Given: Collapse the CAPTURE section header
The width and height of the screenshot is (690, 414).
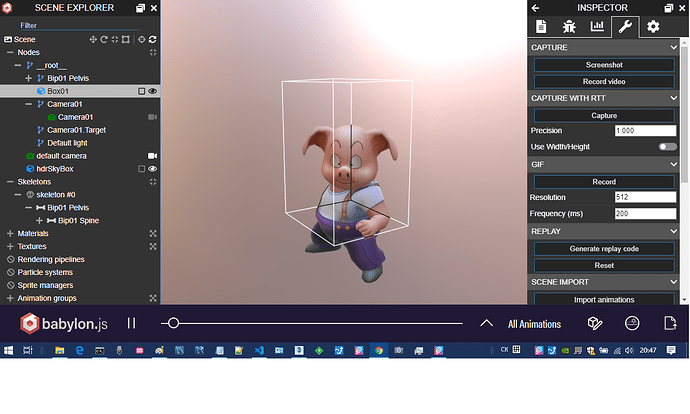Looking at the screenshot, I should pos(604,48).
